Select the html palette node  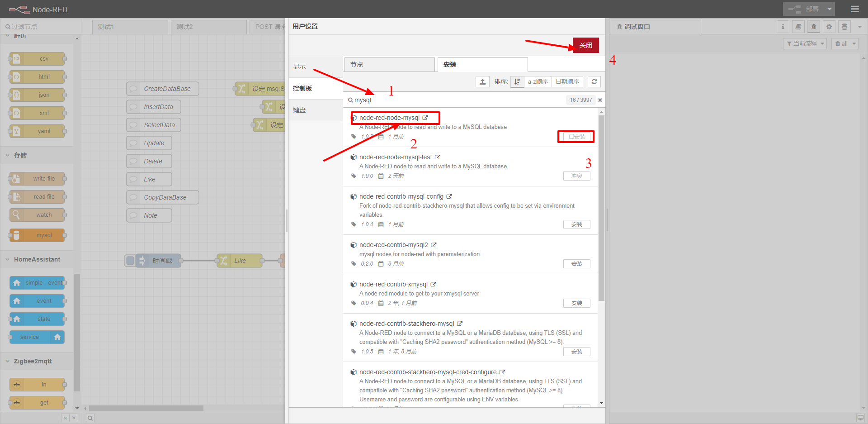coord(37,77)
